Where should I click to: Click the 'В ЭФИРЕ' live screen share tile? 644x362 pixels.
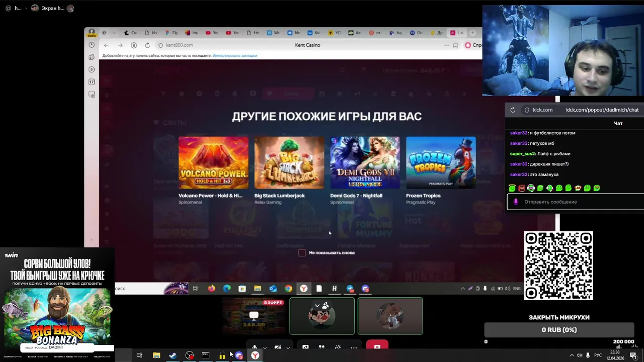click(254, 316)
